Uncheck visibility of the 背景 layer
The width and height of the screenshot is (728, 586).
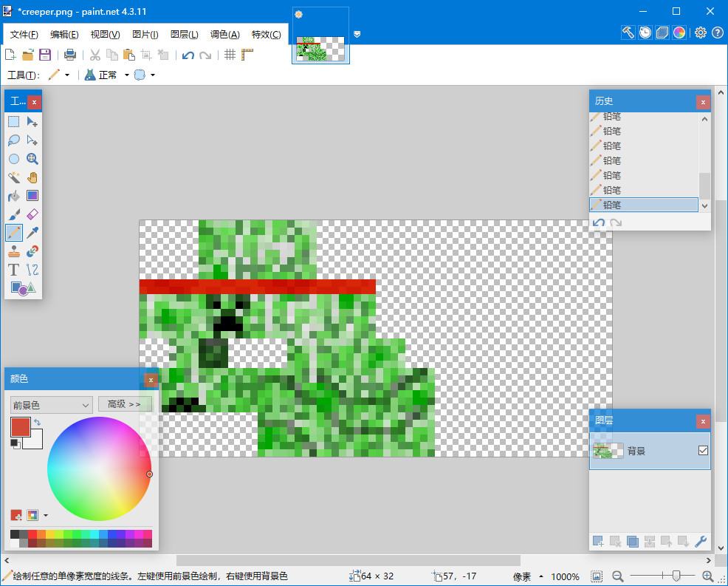pyautogui.click(x=703, y=450)
